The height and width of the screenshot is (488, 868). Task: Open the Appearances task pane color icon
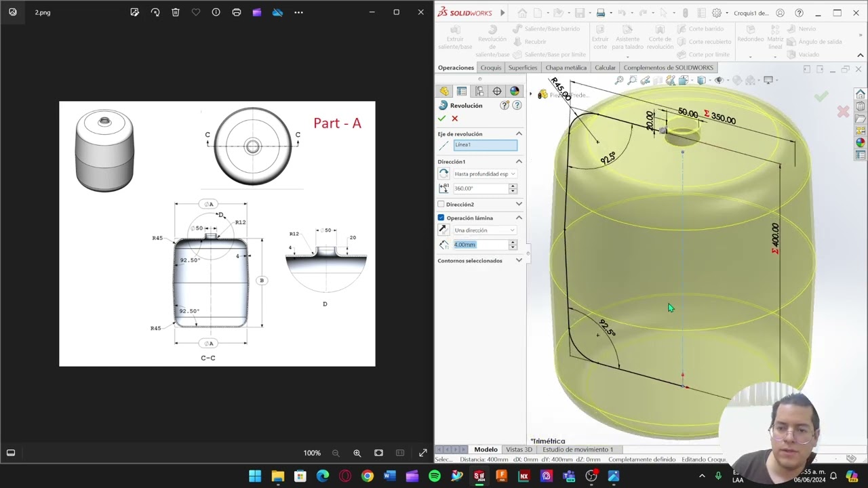click(x=861, y=143)
